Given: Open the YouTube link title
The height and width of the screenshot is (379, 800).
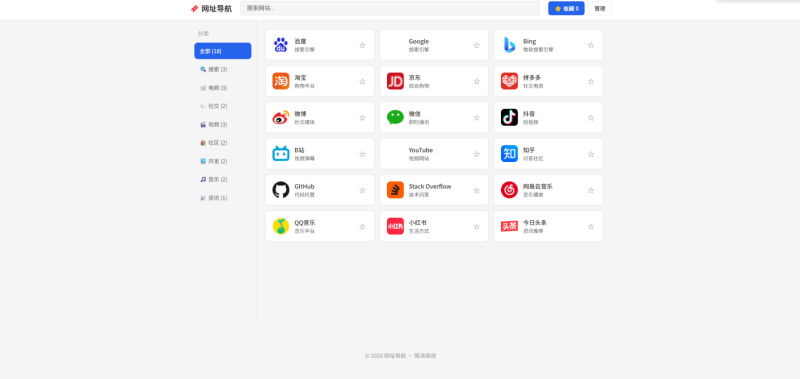Looking at the screenshot, I should tap(420, 150).
